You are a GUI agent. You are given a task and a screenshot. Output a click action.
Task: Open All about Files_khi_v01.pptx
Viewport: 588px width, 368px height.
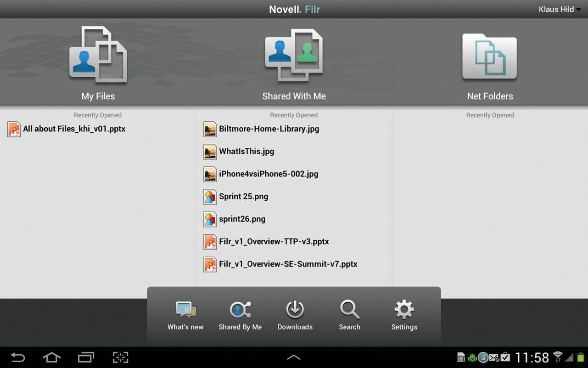74,129
